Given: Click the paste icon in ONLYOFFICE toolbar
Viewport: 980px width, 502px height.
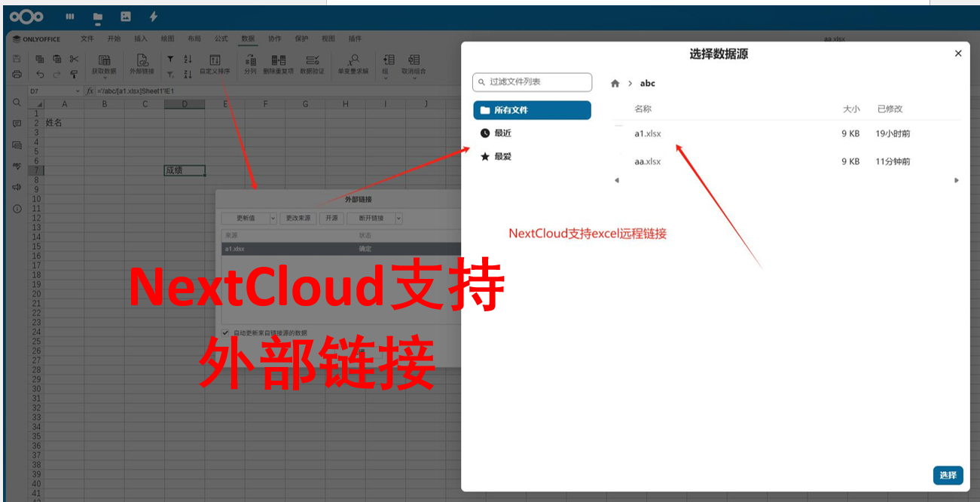Looking at the screenshot, I should pyautogui.click(x=56, y=59).
